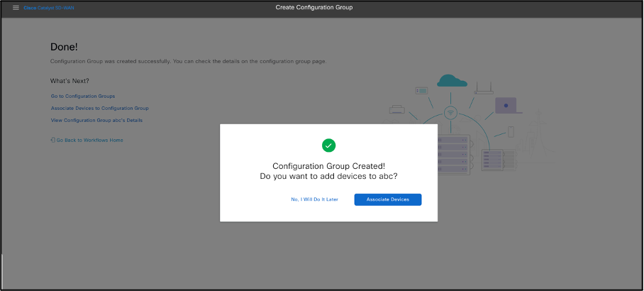Click the router icon with antennas
Screen dimensions: 644x291
click(484, 89)
